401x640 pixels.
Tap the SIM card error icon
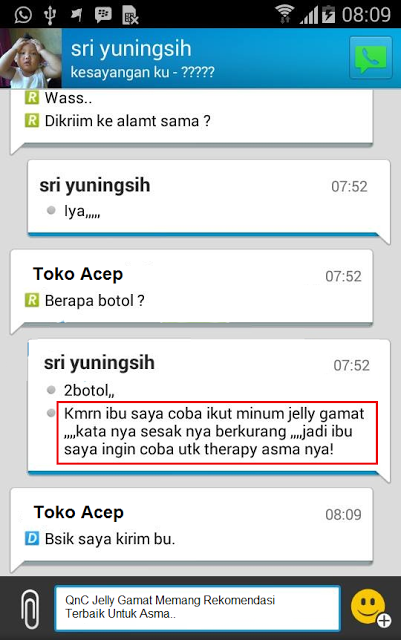click(x=130, y=15)
